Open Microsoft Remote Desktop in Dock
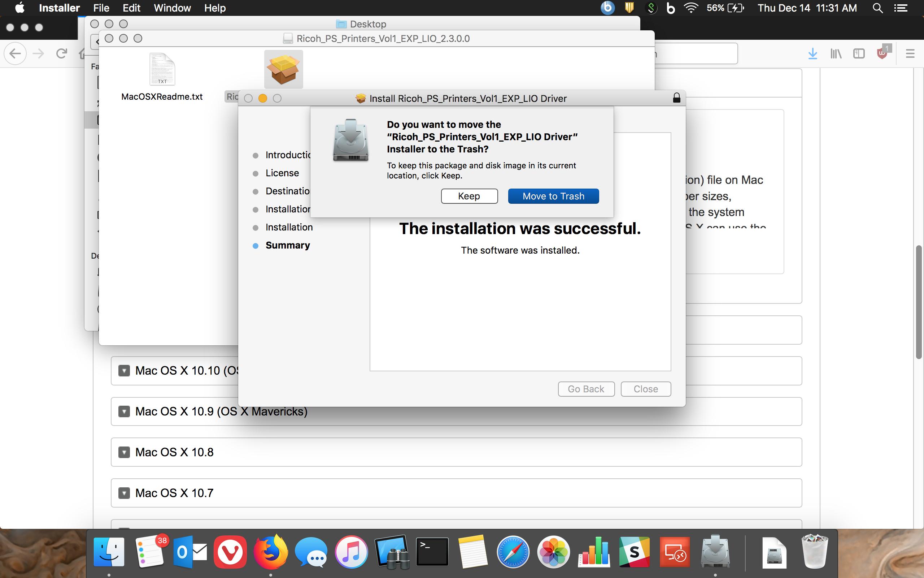 (x=675, y=552)
